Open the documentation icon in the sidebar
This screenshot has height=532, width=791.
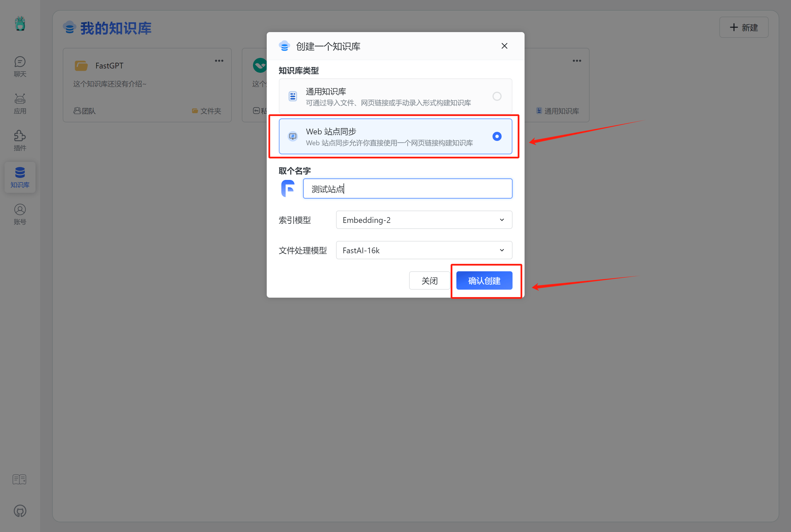(x=19, y=479)
